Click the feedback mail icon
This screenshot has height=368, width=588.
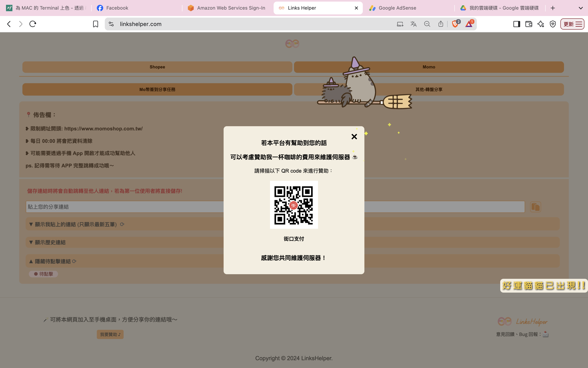point(545,334)
